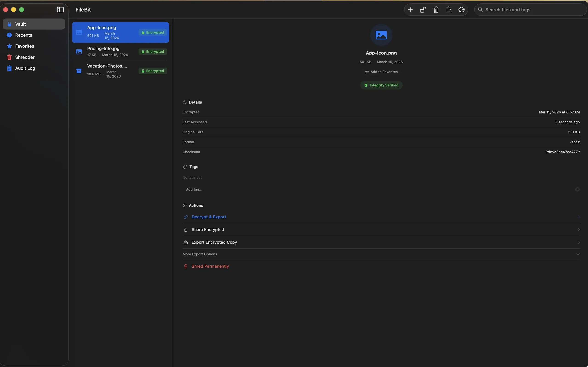The height and width of the screenshot is (367, 588).
Task: Toggle the Integrity Verified badge
Action: point(381,85)
